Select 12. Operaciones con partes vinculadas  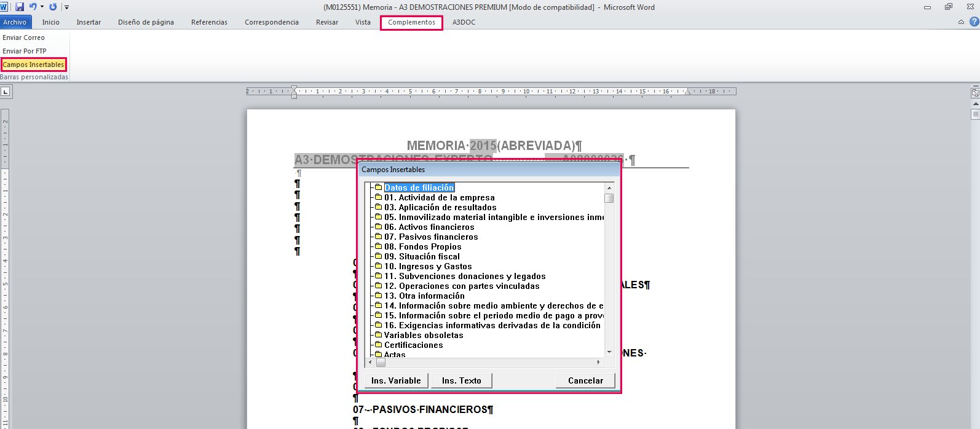(x=462, y=286)
